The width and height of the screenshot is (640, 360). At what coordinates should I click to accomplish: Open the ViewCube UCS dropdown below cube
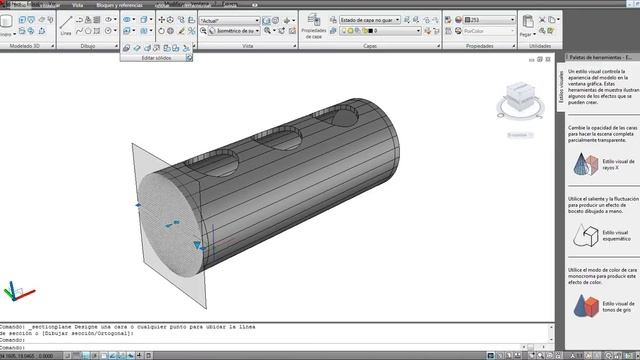[x=520, y=135]
